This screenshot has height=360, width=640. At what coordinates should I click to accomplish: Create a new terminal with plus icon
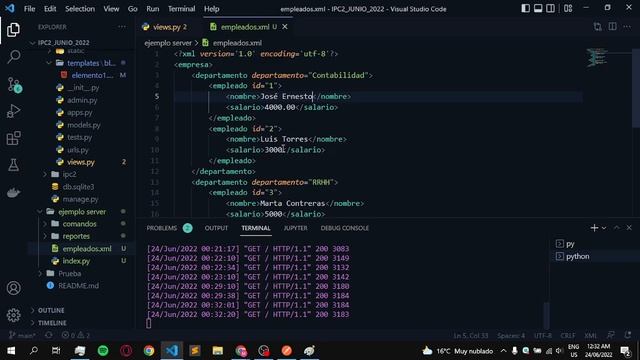click(594, 228)
